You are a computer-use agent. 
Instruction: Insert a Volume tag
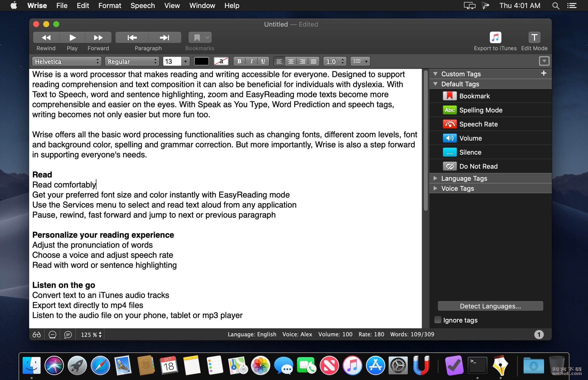click(x=491, y=138)
